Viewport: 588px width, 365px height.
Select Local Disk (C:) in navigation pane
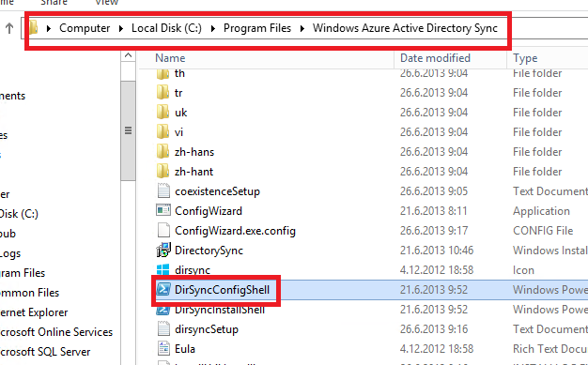(19, 214)
